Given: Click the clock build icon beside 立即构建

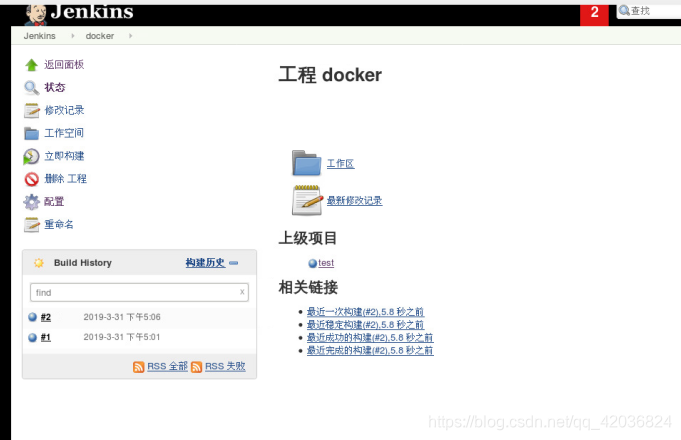Looking at the screenshot, I should pyautogui.click(x=31, y=156).
